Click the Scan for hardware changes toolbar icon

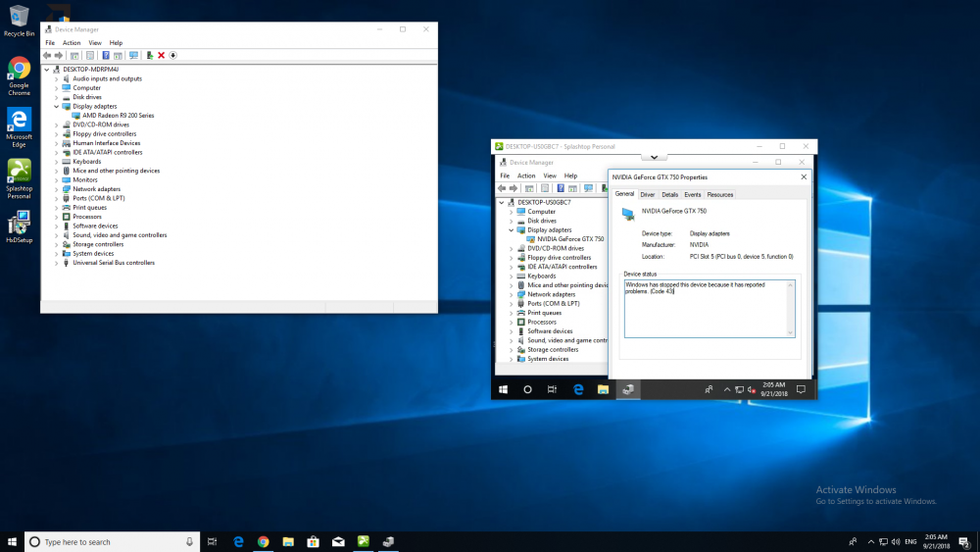coord(133,56)
